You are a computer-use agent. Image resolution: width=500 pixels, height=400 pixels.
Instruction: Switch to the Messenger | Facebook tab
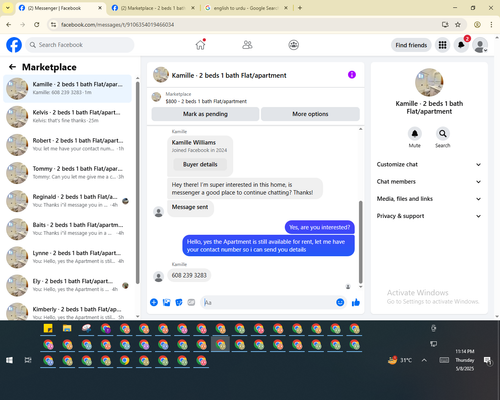60,8
